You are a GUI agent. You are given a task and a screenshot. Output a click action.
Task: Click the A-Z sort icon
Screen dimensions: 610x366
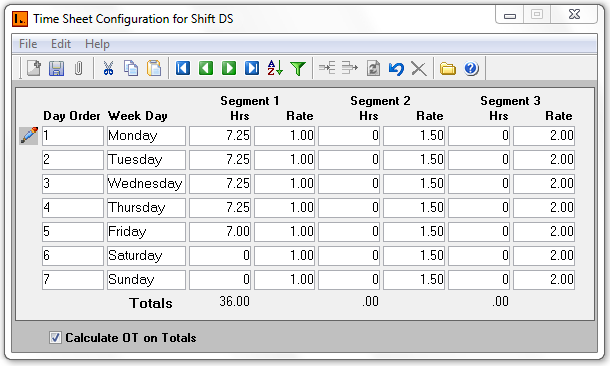click(x=275, y=68)
